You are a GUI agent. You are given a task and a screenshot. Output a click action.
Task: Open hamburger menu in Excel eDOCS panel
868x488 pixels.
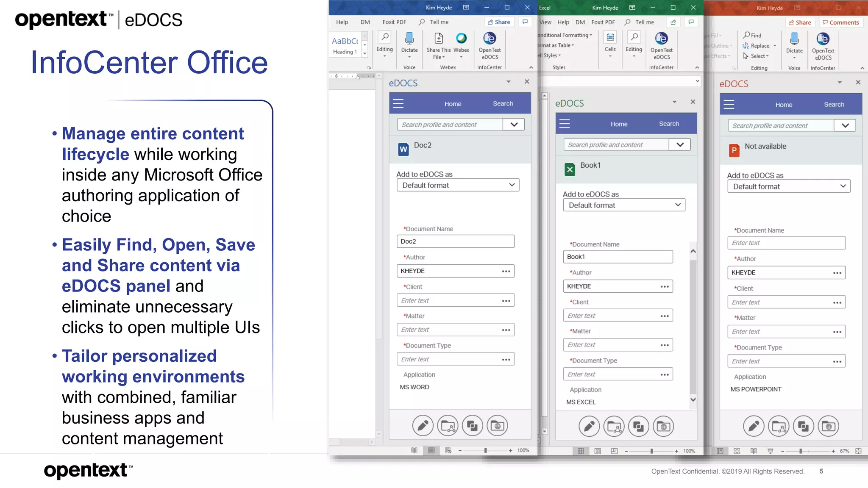[x=565, y=124]
